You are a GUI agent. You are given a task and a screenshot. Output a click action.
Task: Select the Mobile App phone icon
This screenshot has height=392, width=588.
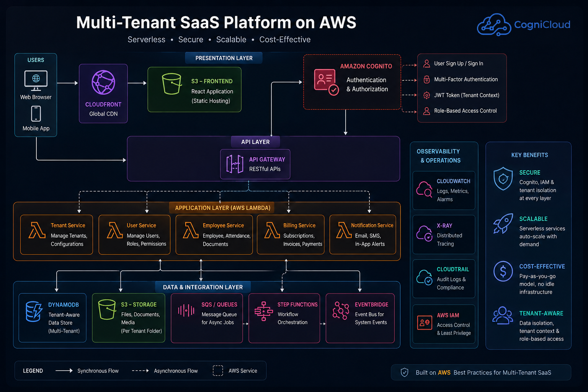tap(36, 114)
